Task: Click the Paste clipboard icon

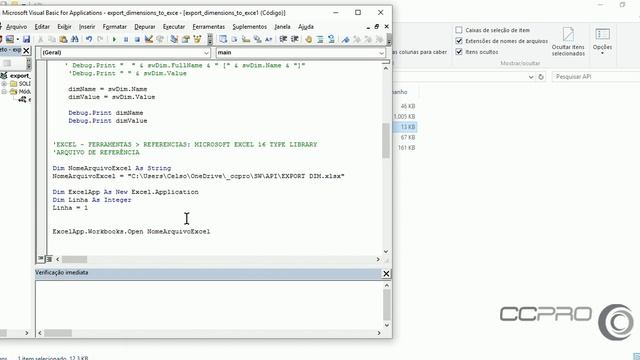Action: point(63,39)
